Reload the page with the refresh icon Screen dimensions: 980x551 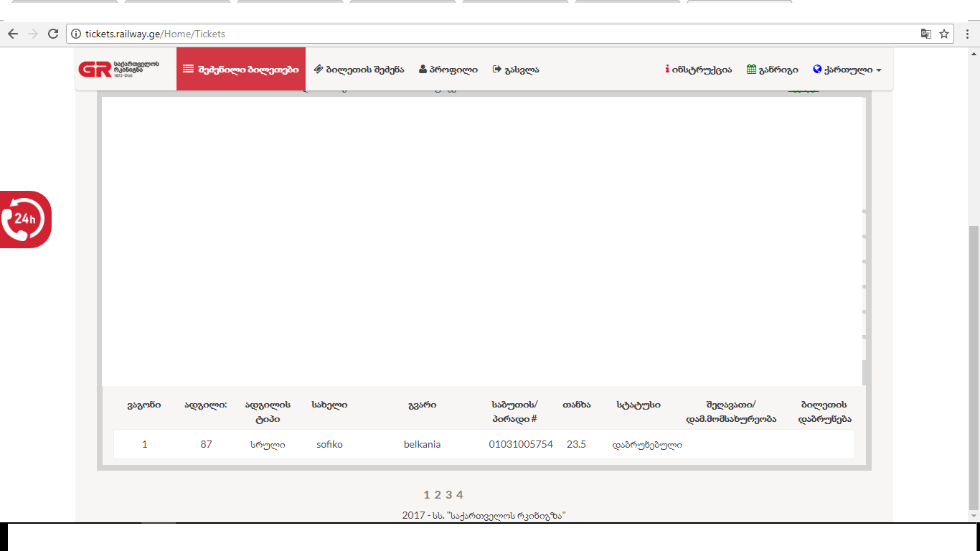click(x=52, y=34)
